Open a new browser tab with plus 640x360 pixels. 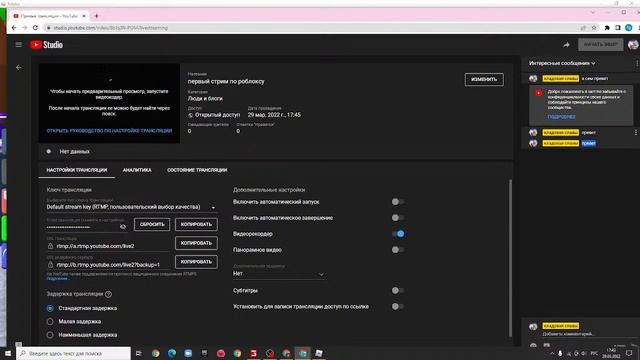[97, 16]
